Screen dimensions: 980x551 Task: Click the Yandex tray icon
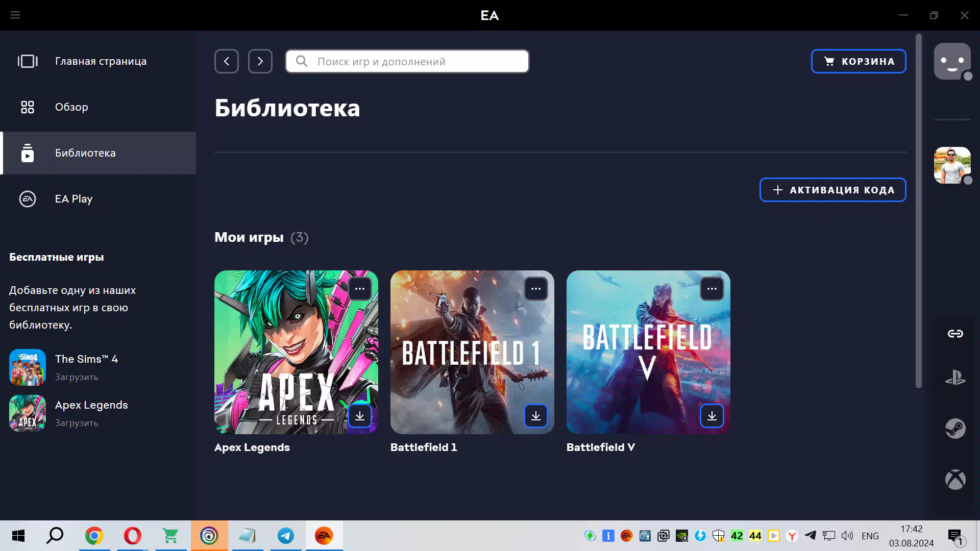click(x=792, y=536)
